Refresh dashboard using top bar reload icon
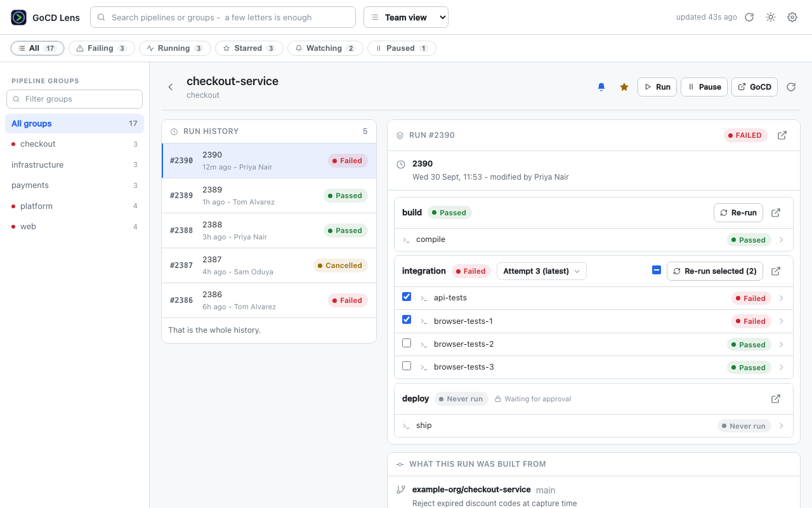This screenshot has width=812, height=508. 749,17
